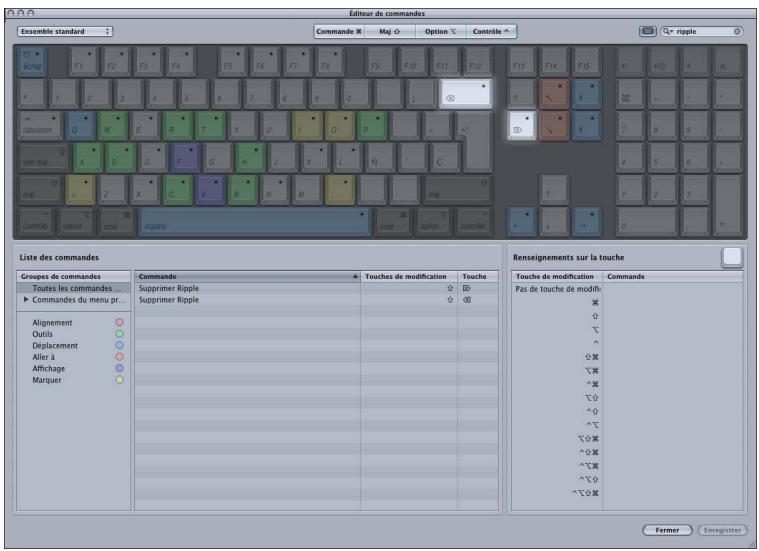Select the blue Page Down key
The height and width of the screenshot is (551, 759).
pos(586,126)
